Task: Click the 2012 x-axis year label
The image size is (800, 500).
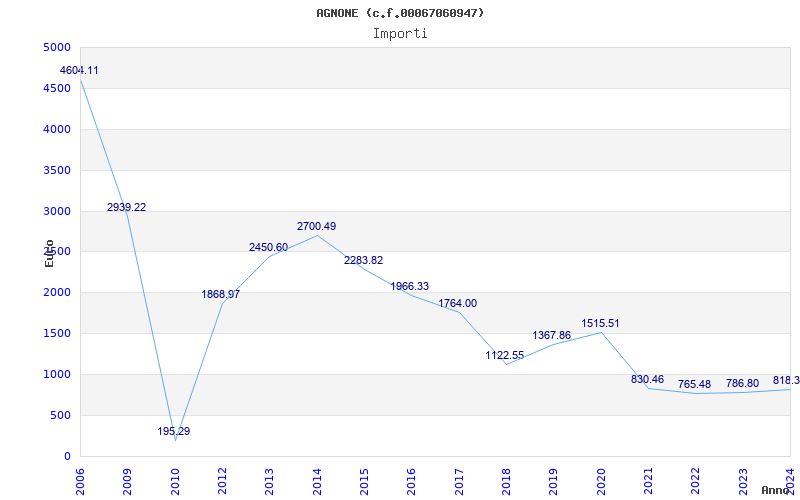Action: click(x=222, y=481)
